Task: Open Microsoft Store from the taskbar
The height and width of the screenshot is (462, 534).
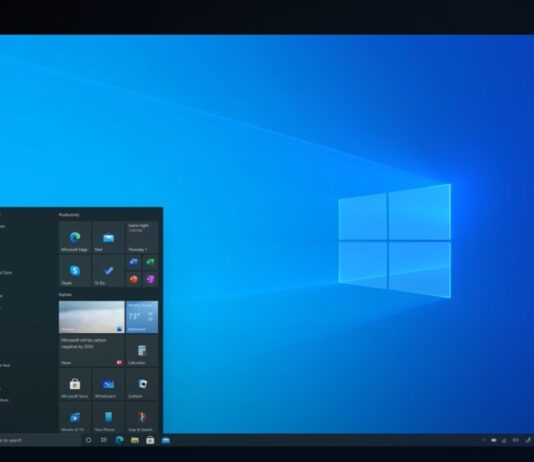Action: pyautogui.click(x=150, y=440)
